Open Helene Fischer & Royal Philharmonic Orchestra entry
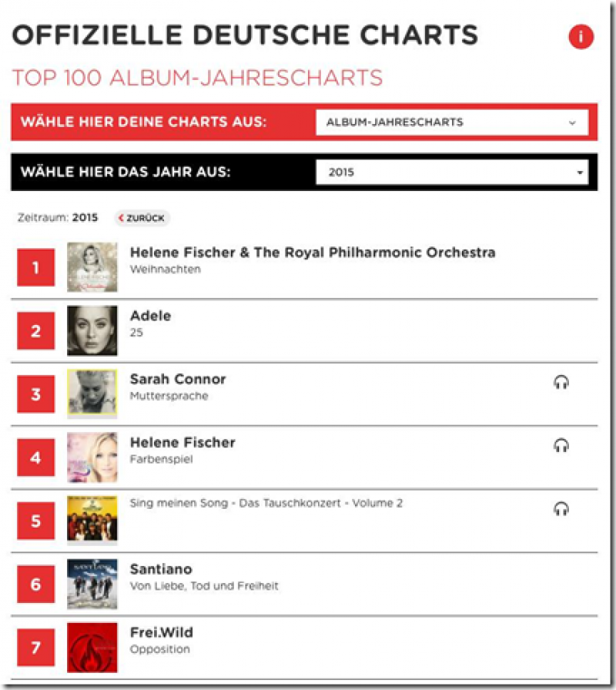The image size is (616, 690). click(313, 253)
